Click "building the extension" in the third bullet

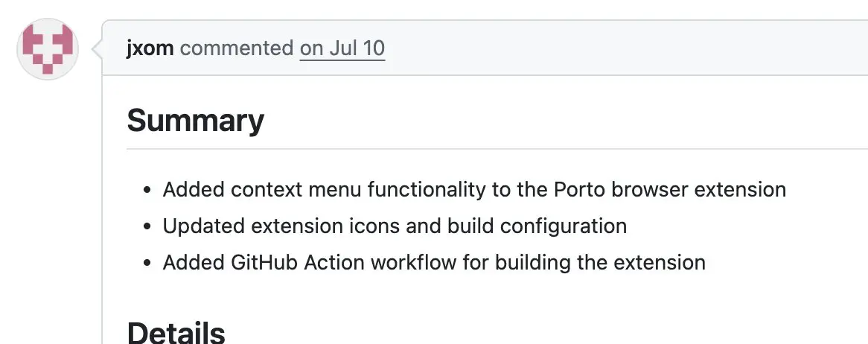601,262
